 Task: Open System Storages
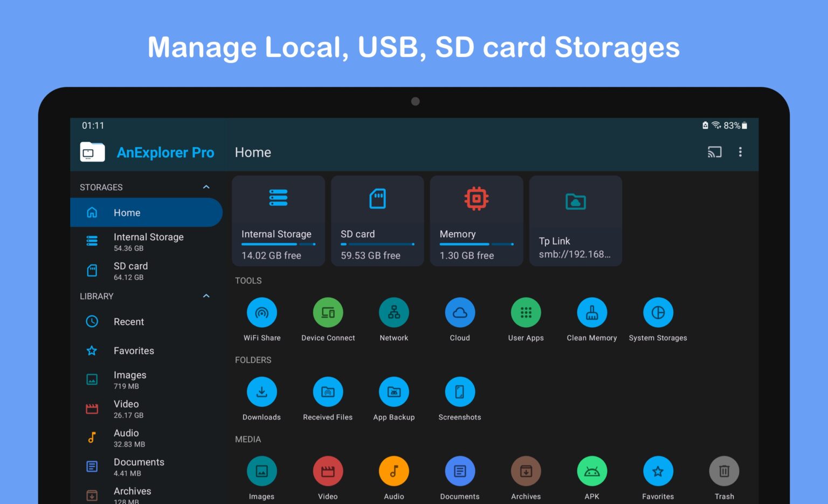(658, 313)
